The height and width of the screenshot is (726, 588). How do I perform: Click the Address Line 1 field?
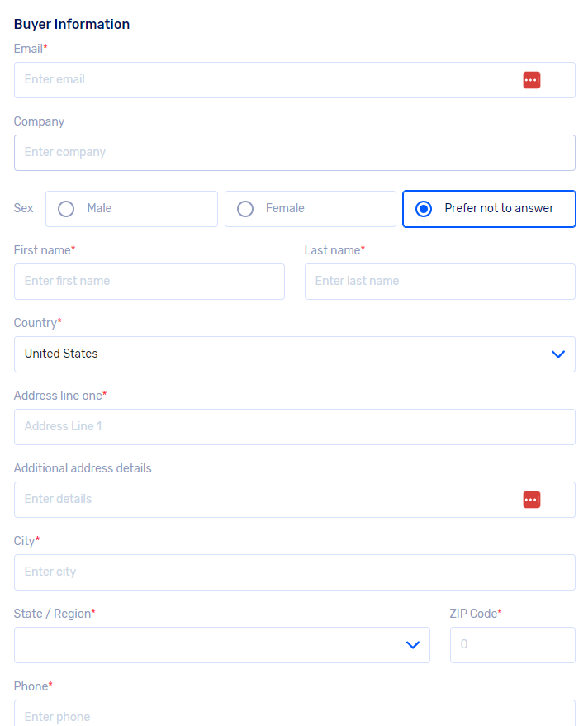coord(294,427)
